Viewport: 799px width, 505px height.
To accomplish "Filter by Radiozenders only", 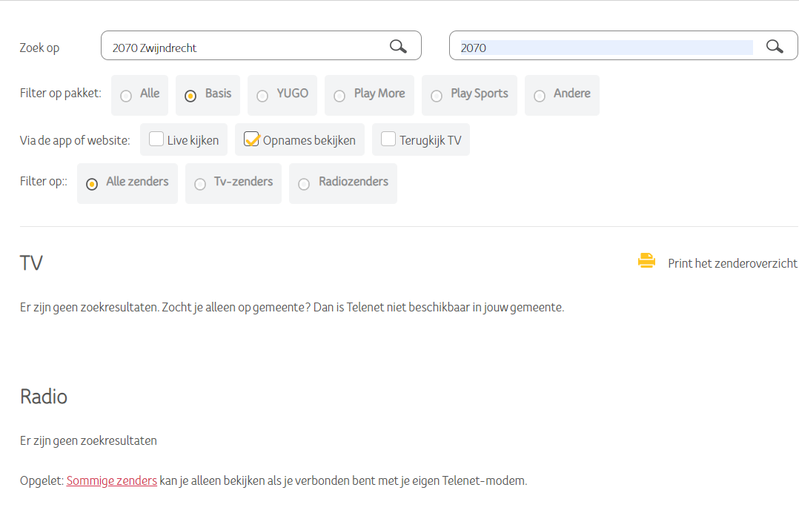I will [304, 184].
